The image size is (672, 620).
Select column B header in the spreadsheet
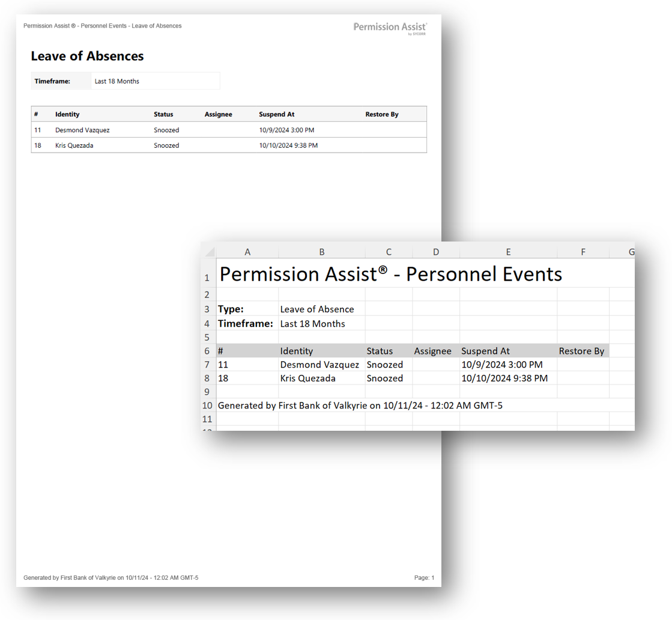pos(321,252)
